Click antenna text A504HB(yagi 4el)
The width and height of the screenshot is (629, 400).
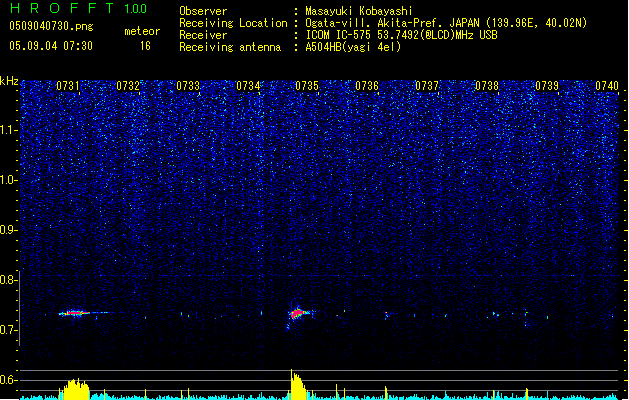point(353,47)
